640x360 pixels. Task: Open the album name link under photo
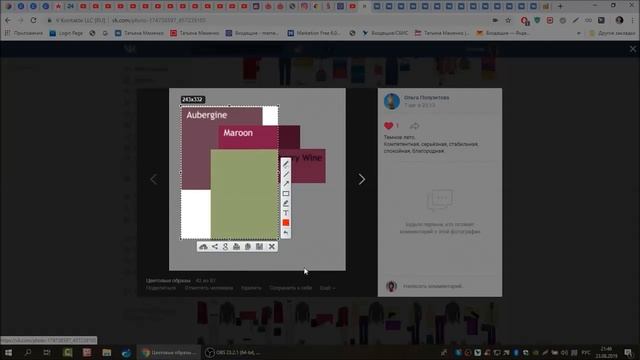[x=168, y=280]
